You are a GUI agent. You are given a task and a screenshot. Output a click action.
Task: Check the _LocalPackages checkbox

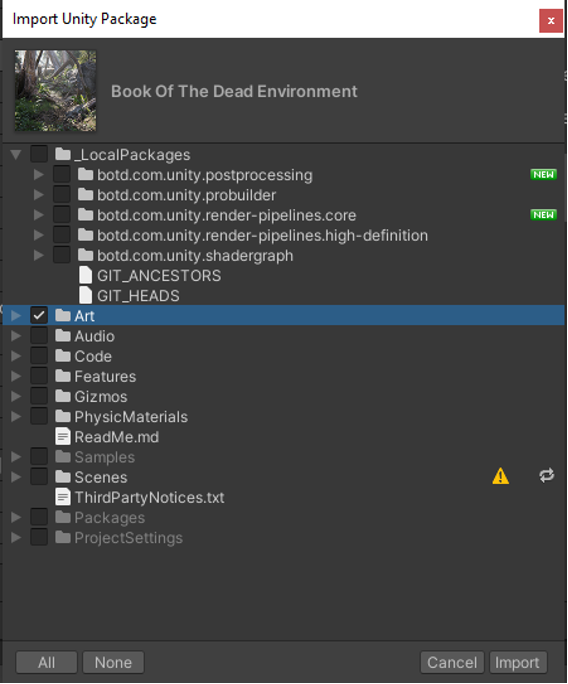click(x=39, y=154)
